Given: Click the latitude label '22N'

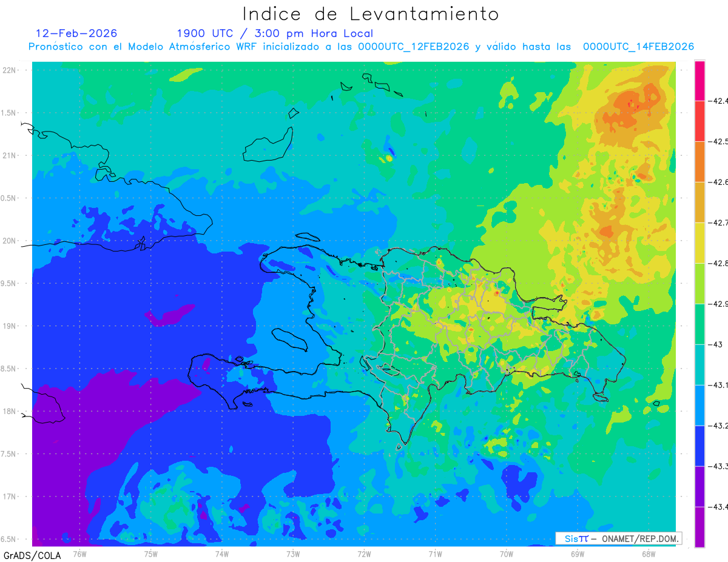Looking at the screenshot, I should tap(10, 70).
